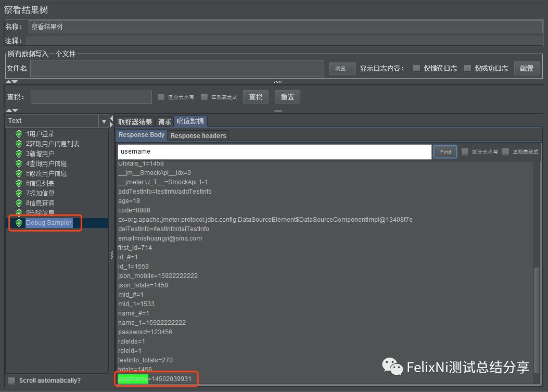Click green shield icon beside Debug Sampler
Viewport: 548px width, 392px height.
pos(19,223)
